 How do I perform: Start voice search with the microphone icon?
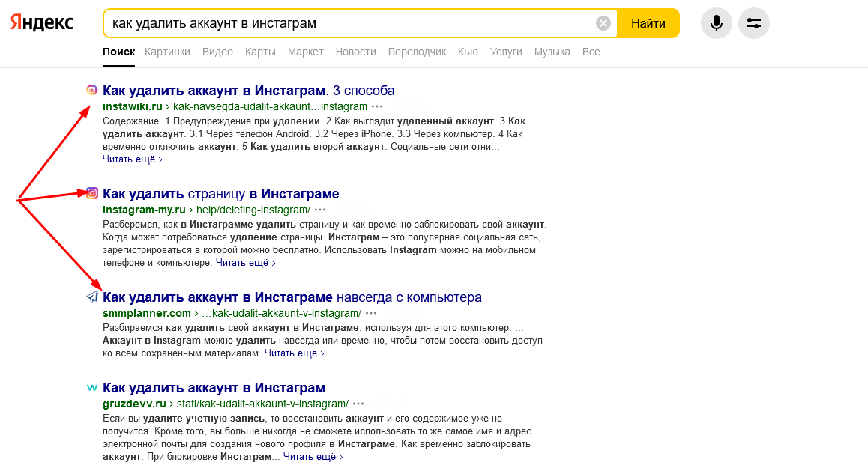click(717, 23)
